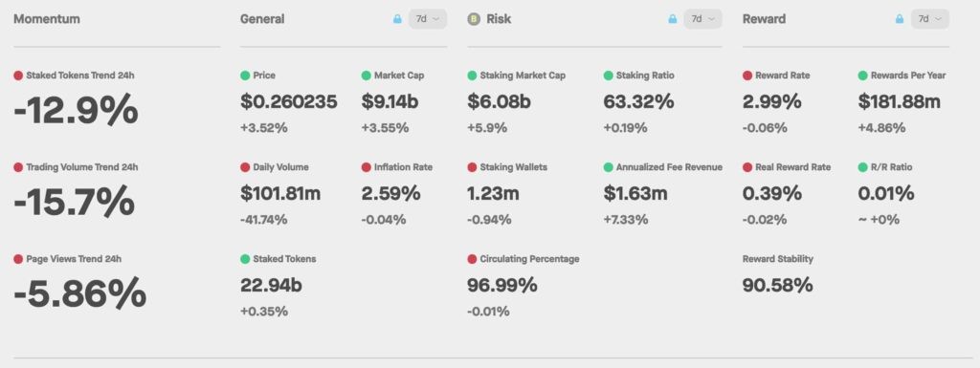Open the 7d timeframe dropdown in Risk
Screen dimensions: 980x368
pyautogui.click(x=703, y=19)
